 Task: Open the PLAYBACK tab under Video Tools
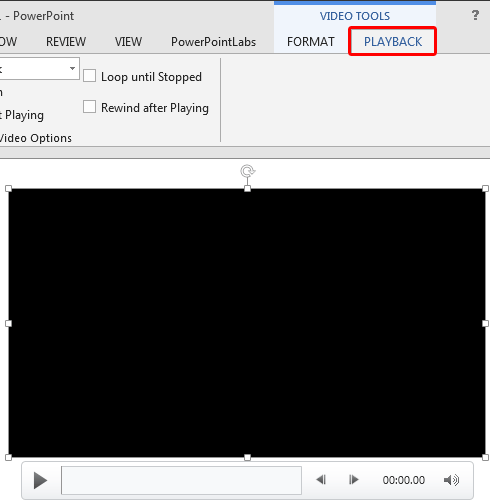point(392,42)
